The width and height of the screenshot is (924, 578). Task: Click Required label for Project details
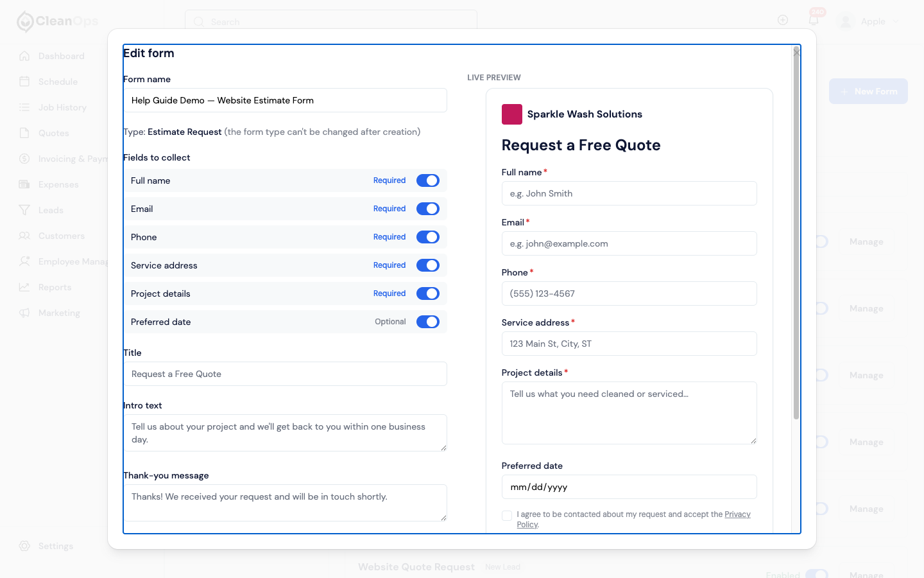coord(389,293)
